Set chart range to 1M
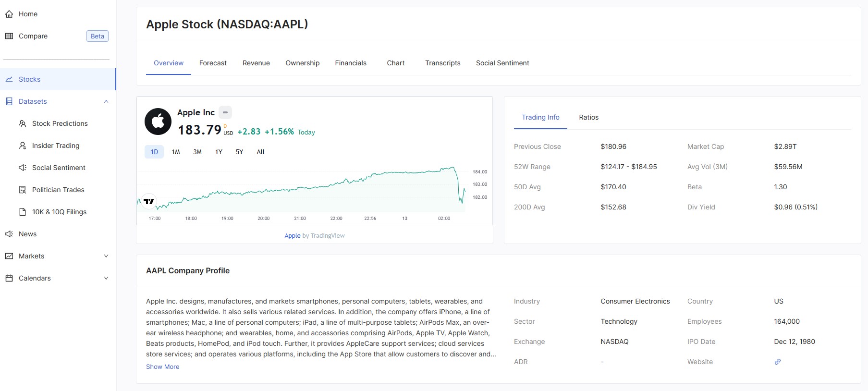The height and width of the screenshot is (391, 868). (176, 152)
